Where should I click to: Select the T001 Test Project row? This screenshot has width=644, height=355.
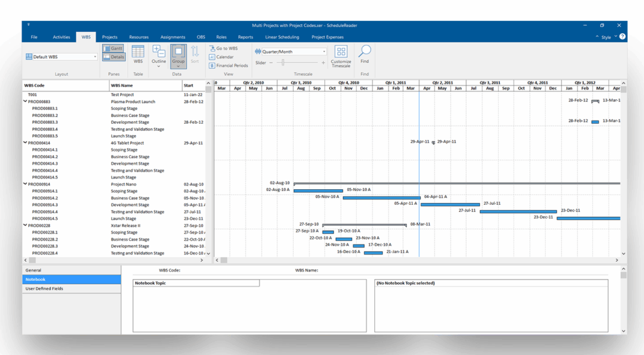pos(114,95)
